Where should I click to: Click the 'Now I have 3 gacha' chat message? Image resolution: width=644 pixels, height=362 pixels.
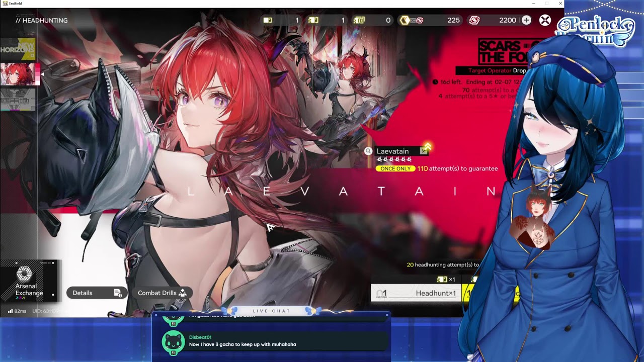coord(243,344)
